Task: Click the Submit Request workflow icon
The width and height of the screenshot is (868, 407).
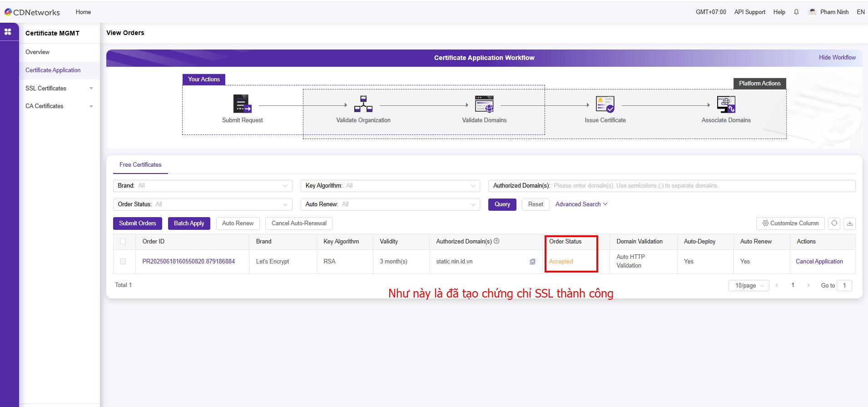Action: [242, 104]
